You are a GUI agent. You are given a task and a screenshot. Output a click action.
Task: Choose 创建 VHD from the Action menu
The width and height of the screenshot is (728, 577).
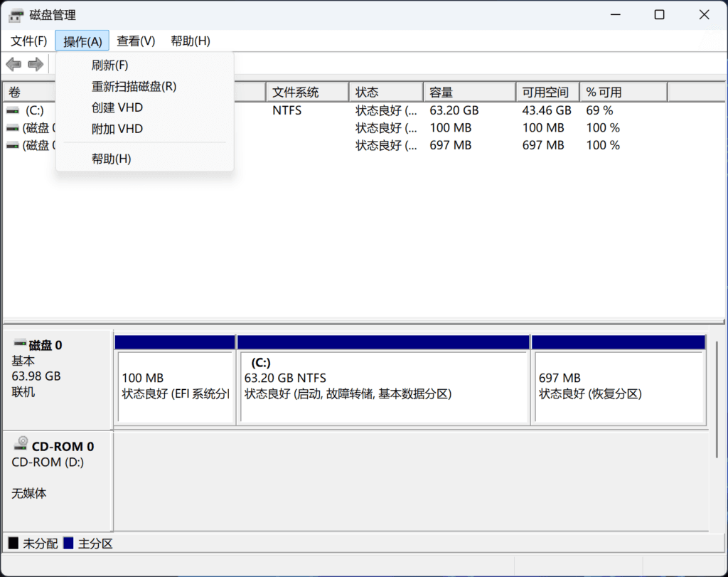click(x=118, y=107)
